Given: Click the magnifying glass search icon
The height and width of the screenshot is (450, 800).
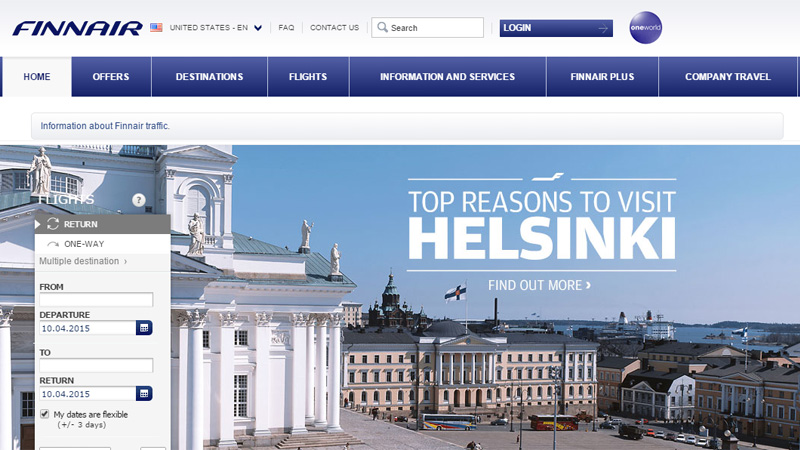Looking at the screenshot, I should pyautogui.click(x=382, y=28).
